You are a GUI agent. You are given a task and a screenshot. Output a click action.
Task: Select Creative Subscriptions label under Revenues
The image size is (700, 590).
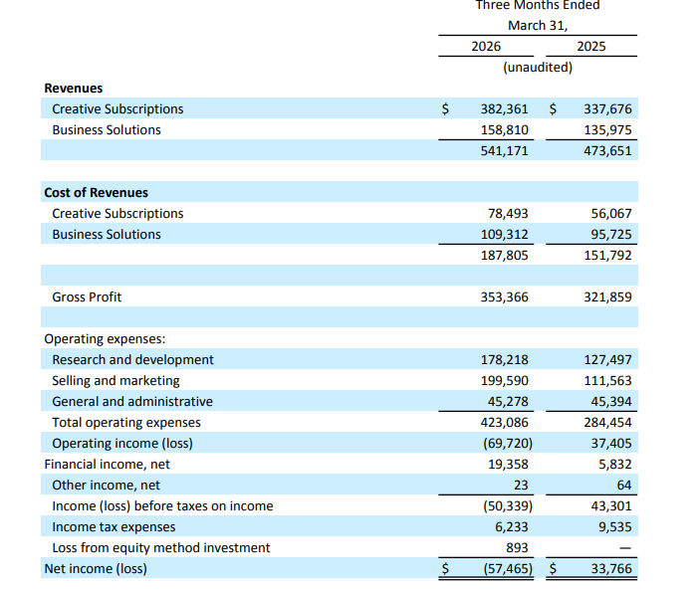117,109
